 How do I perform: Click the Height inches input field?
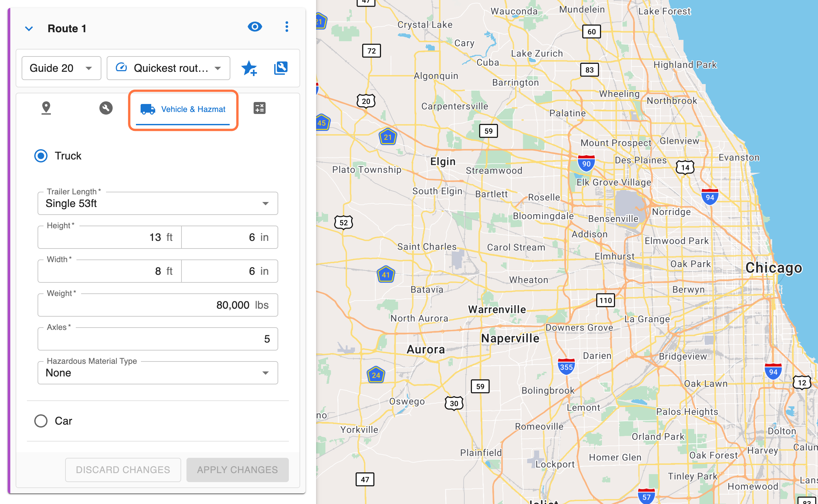pos(230,237)
